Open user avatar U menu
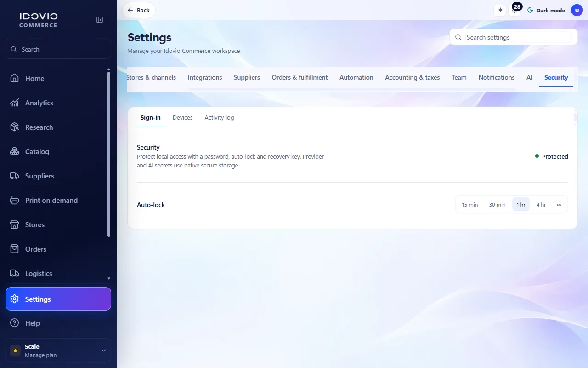Viewport: 588px width, 368px height. coord(577,10)
